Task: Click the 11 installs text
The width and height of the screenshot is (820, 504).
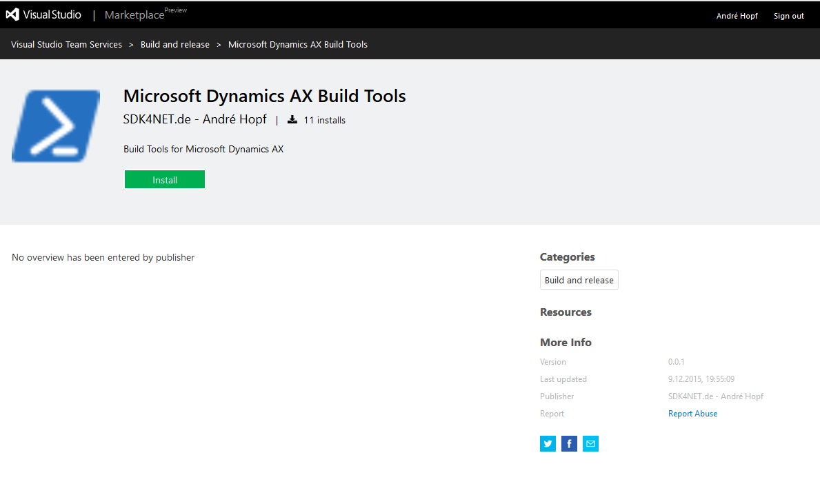Action: click(x=324, y=120)
